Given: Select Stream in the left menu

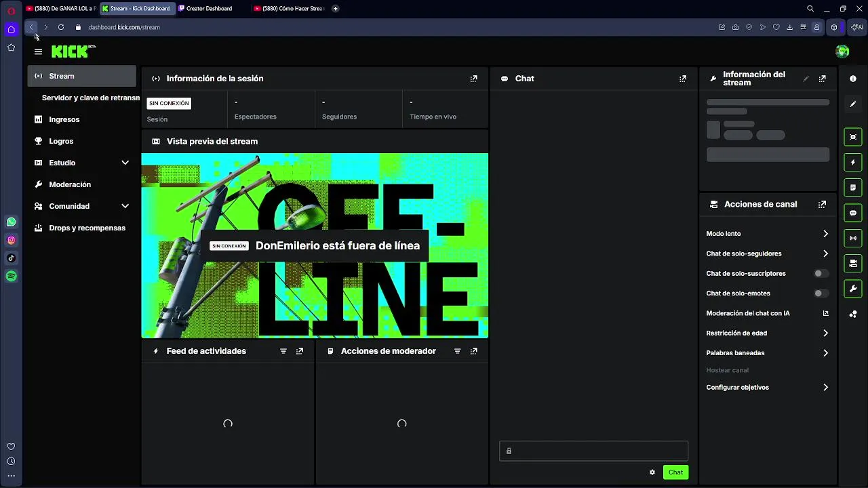Looking at the screenshot, I should point(82,76).
